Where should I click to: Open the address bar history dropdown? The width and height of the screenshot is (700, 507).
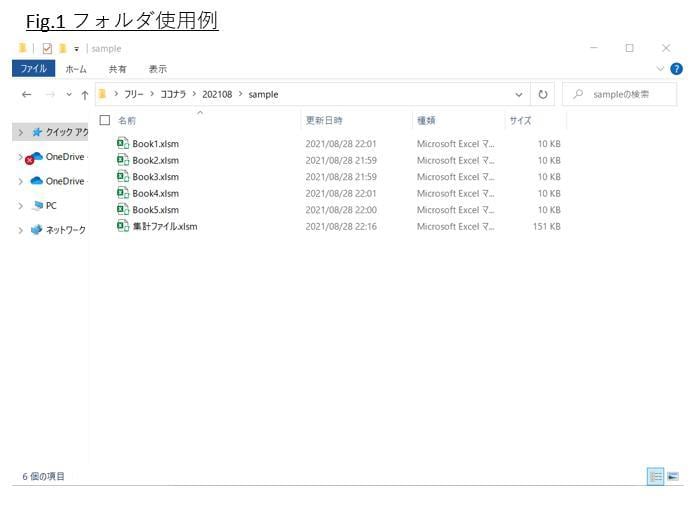click(x=519, y=95)
